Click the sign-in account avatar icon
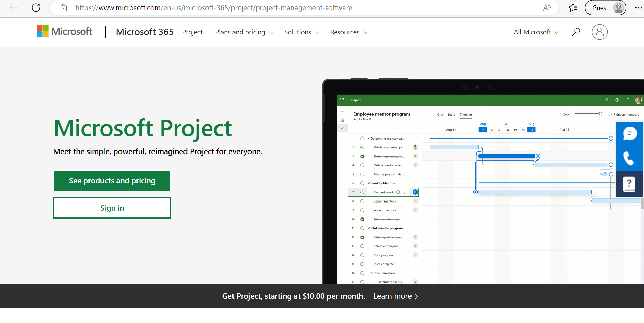The image size is (644, 323). pos(600,32)
